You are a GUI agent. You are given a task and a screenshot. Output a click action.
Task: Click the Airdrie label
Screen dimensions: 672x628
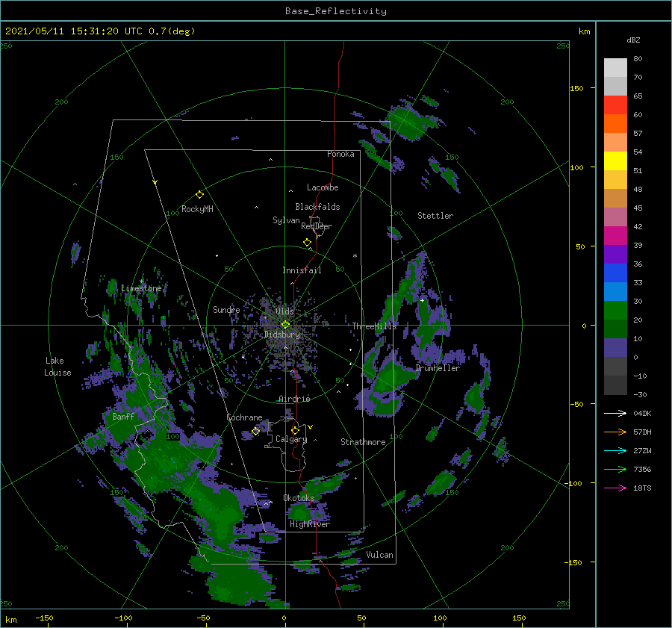(x=294, y=399)
